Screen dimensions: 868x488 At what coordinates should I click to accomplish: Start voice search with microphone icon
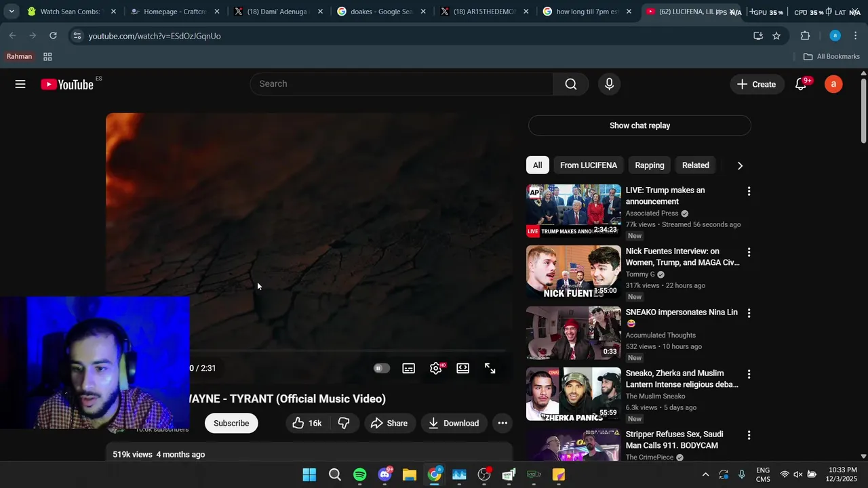[x=609, y=84]
